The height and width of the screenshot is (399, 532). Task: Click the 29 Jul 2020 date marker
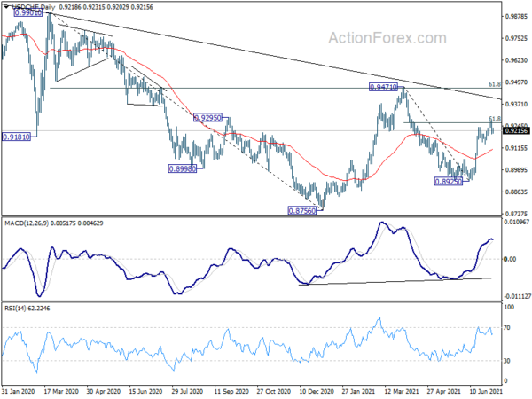click(187, 391)
